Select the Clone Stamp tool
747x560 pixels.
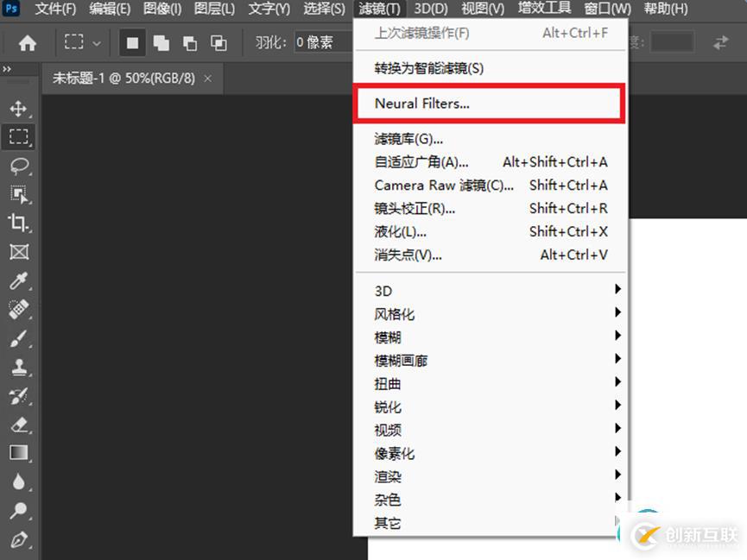click(x=19, y=367)
